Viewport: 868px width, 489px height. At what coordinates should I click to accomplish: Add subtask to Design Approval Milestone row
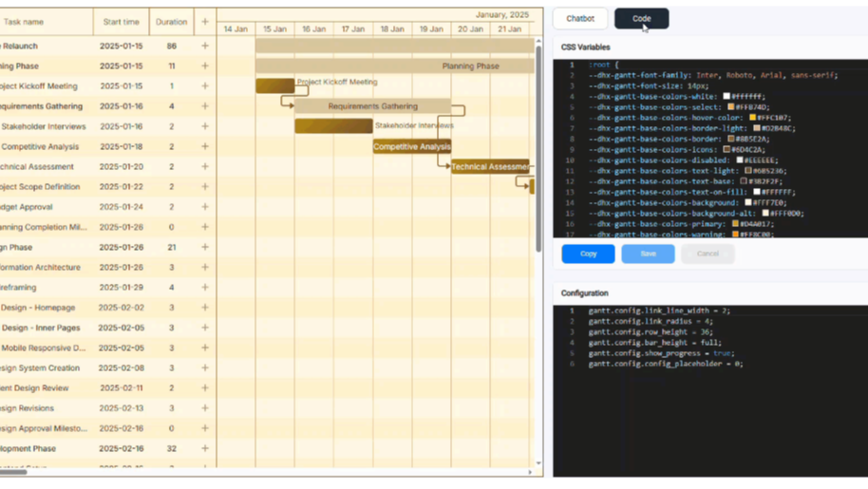pyautogui.click(x=205, y=428)
